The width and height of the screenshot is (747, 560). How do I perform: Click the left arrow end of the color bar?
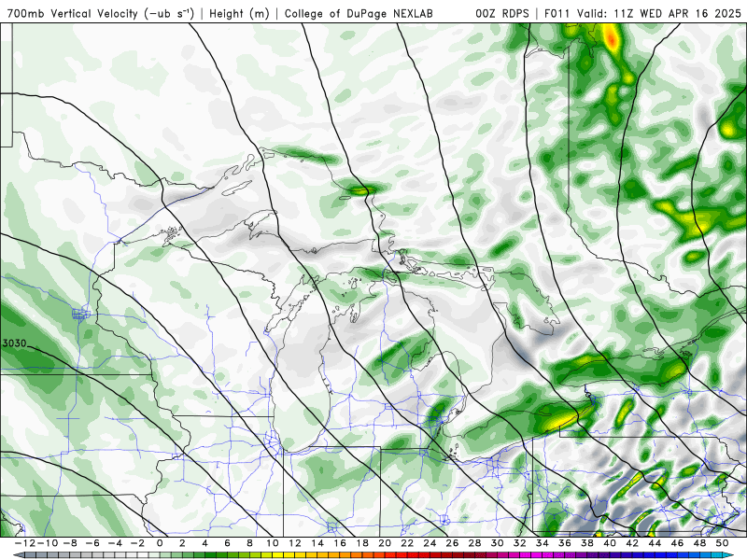point(18,555)
